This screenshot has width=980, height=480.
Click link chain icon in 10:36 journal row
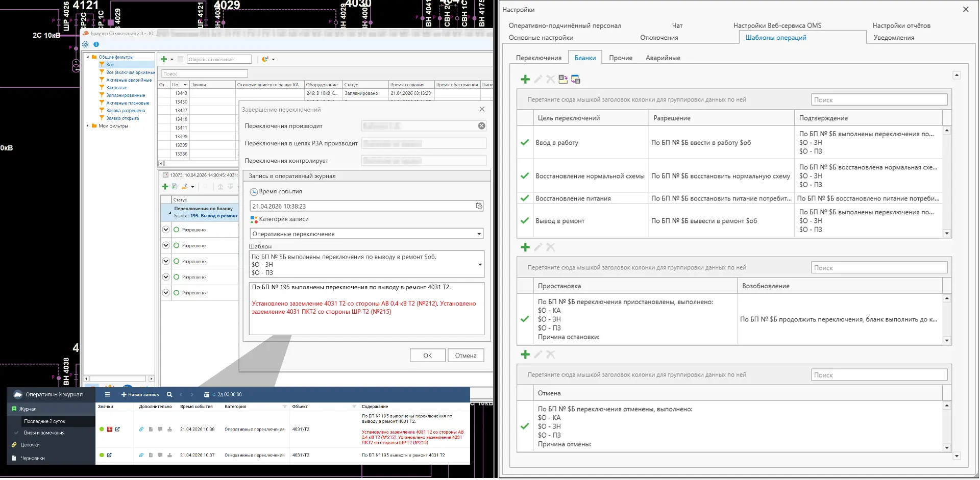pos(141,429)
